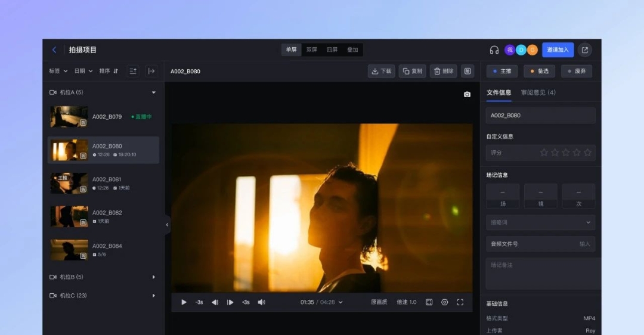The image size is (644, 335).
Task: Play the video
Action: [x=184, y=302]
